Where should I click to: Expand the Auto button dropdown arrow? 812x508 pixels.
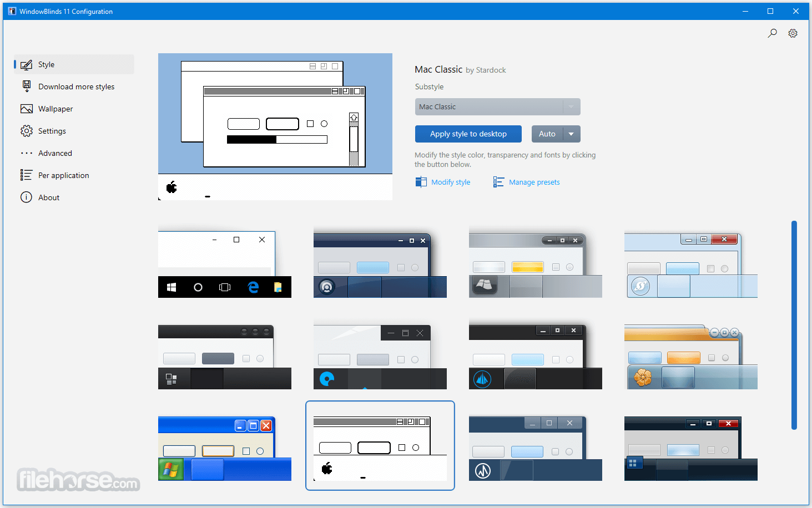(x=572, y=134)
